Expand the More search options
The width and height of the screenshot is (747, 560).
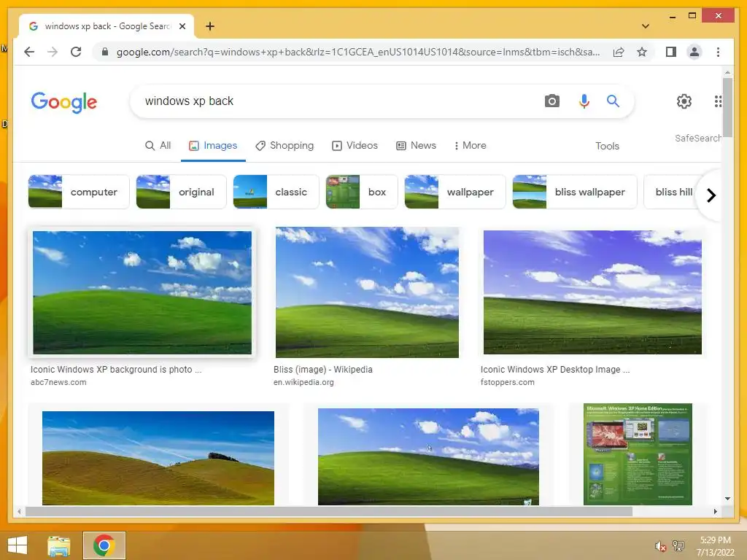pos(470,146)
